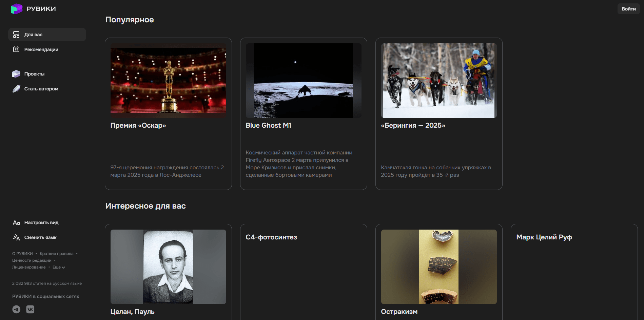
Task: Click «РУВИКИ в социальных сетях» label
Action: [x=45, y=296]
